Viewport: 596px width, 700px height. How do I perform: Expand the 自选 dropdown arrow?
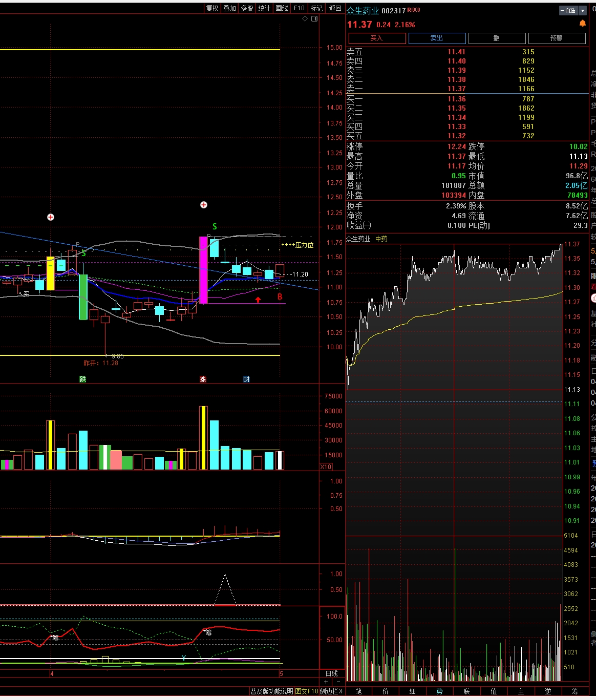[x=583, y=10]
